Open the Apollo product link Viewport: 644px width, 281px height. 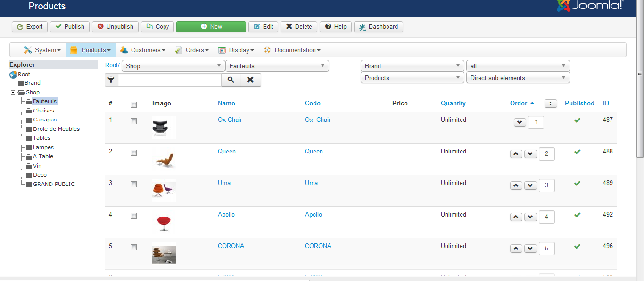coord(226,214)
